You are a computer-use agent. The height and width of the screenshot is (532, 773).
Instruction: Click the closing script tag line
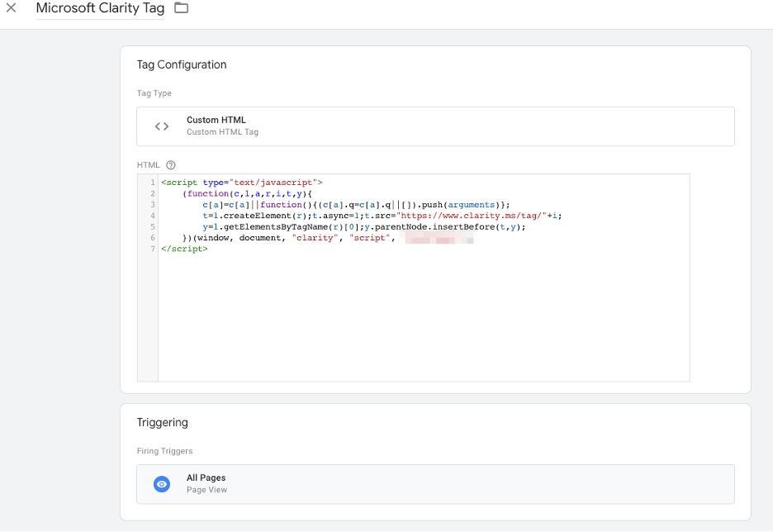pyautogui.click(x=184, y=249)
